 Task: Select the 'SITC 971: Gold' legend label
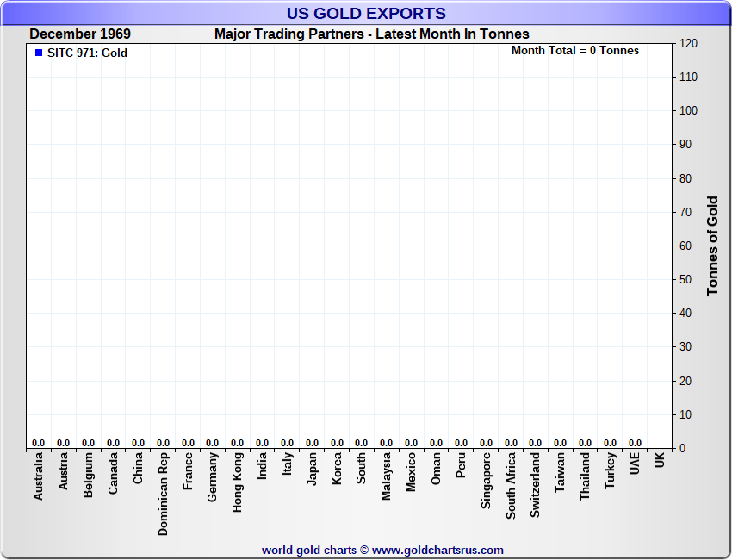pos(87,53)
